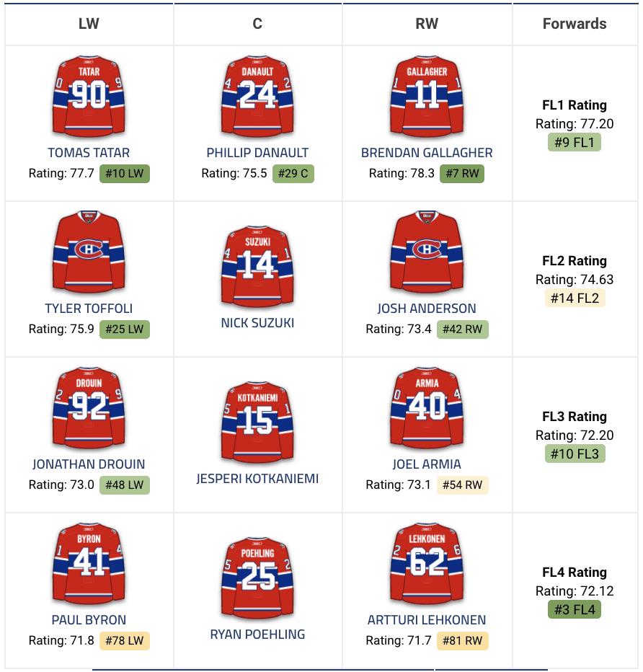643x672 pixels.
Task: Open the BRENDAN GALLAGHER player link
Action: click(x=427, y=153)
